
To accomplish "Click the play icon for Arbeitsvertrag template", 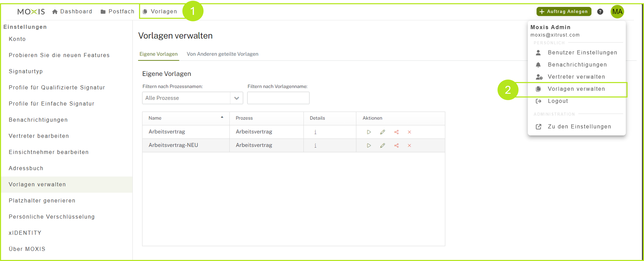I will (x=369, y=132).
